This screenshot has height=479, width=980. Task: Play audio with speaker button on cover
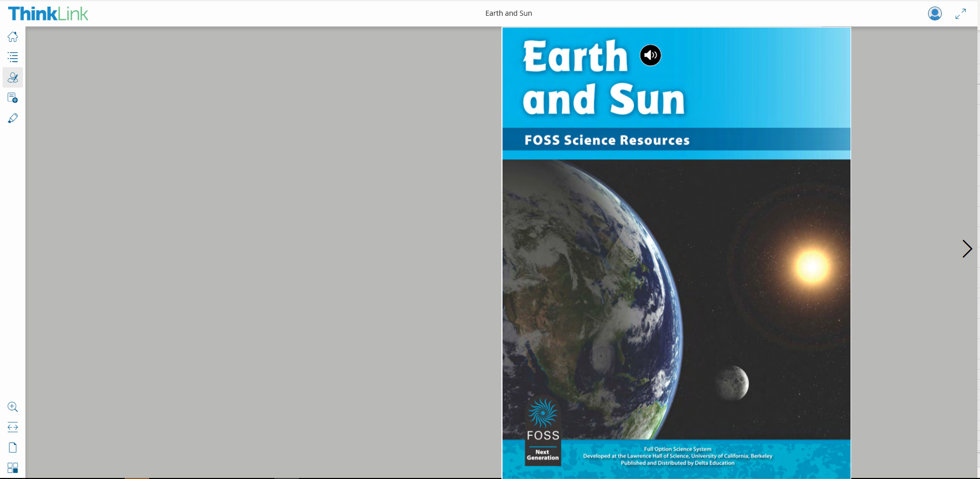pos(650,55)
